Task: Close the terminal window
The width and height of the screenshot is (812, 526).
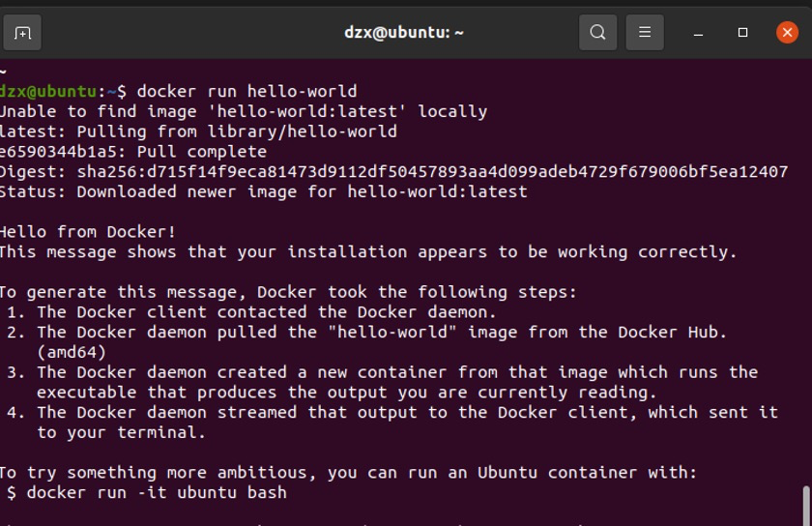Action: (x=787, y=33)
